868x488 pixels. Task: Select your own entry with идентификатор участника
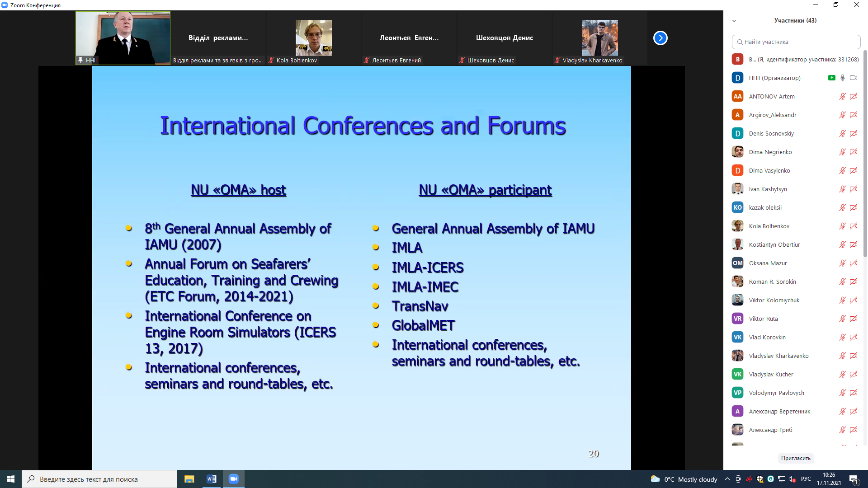coord(795,59)
